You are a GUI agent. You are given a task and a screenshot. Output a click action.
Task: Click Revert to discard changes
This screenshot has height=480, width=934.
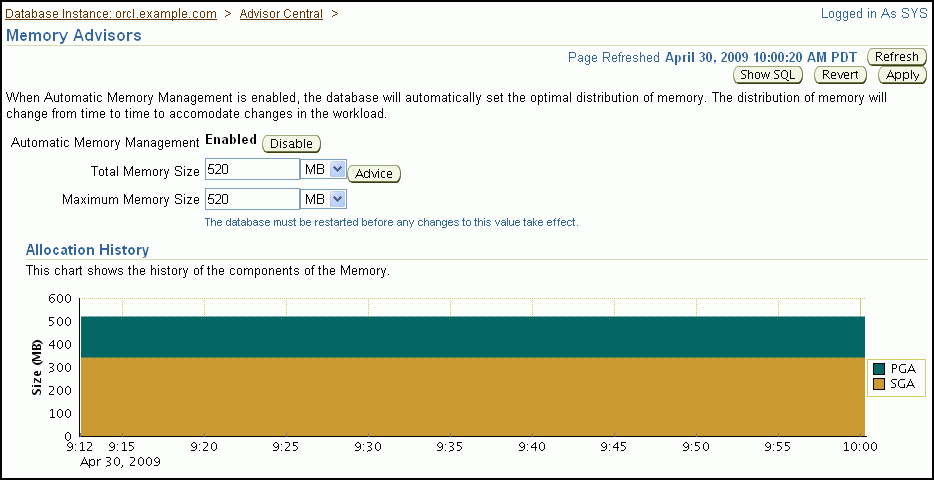coord(840,75)
